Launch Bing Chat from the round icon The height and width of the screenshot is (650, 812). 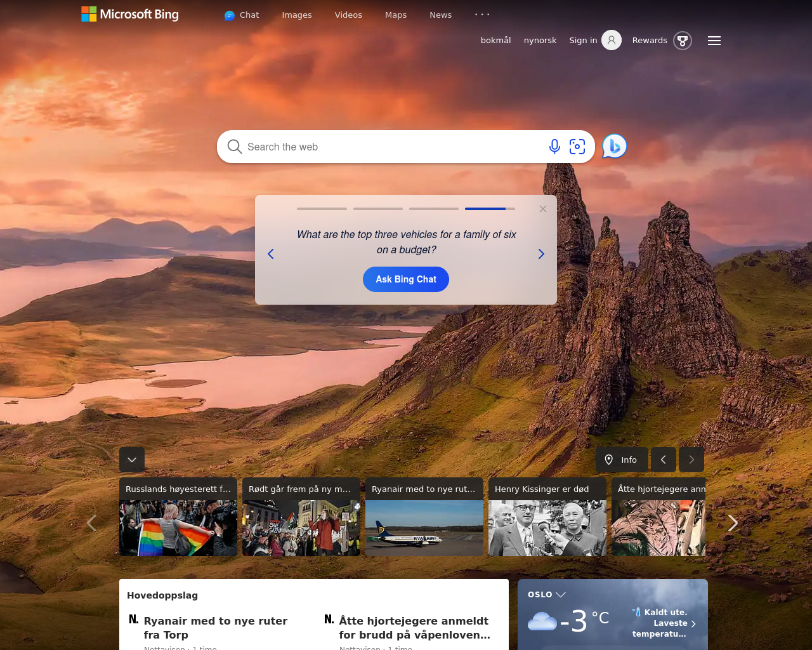pos(614,147)
